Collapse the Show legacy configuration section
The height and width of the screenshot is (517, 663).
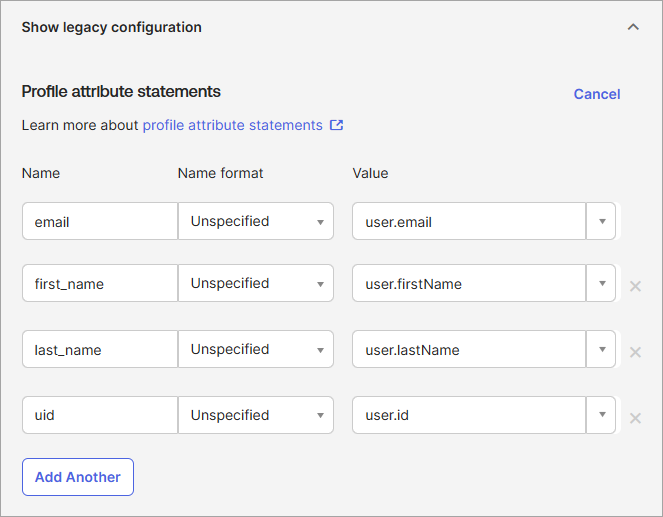[633, 27]
